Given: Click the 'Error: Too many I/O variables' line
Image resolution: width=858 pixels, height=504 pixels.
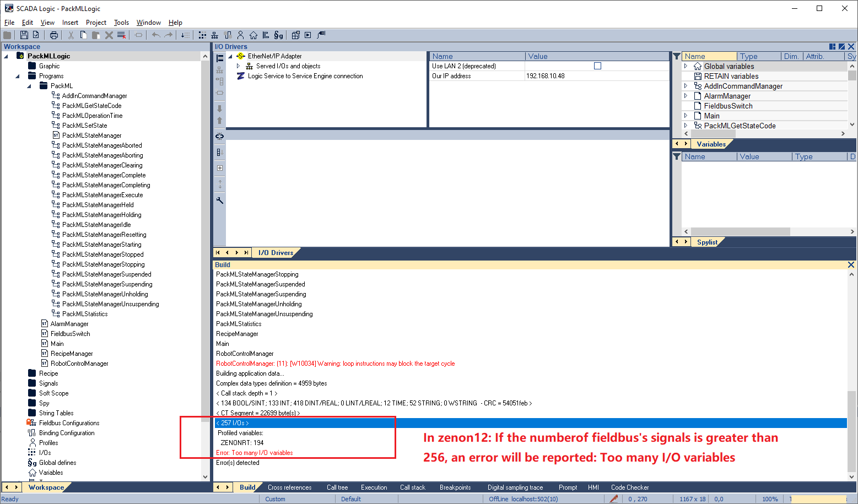Looking at the screenshot, I should coord(255,453).
